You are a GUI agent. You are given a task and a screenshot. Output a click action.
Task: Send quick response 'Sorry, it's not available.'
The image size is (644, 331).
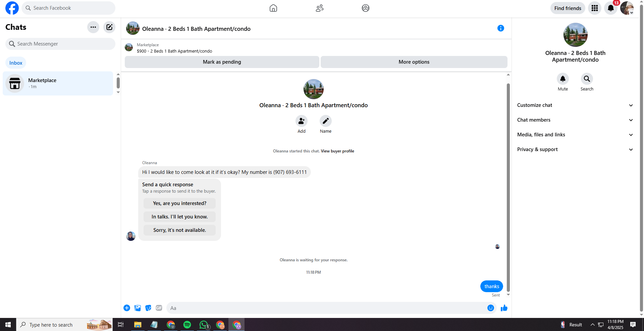[179, 230]
